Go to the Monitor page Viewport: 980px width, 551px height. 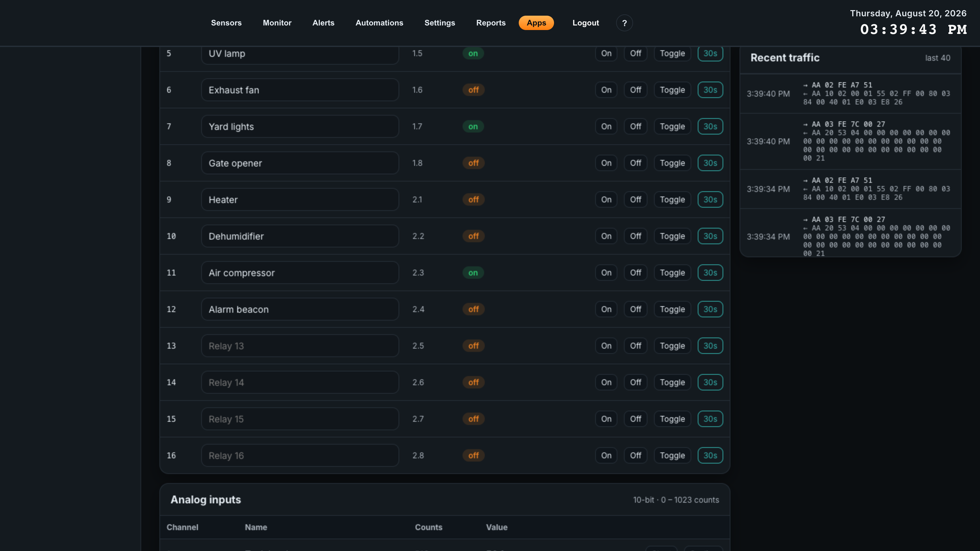pos(277,23)
